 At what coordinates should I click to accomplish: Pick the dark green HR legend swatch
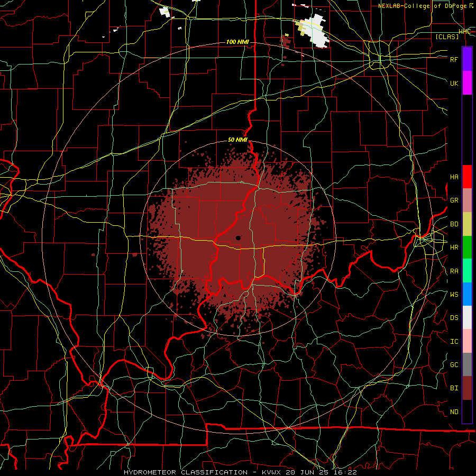(x=467, y=248)
